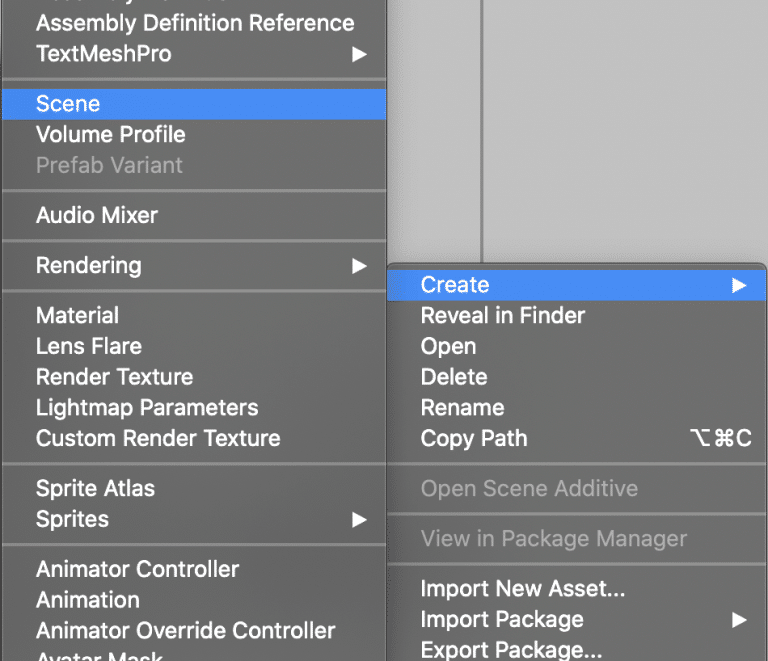
Task: Expand the TextMeshPro submenu arrow
Action: click(359, 54)
